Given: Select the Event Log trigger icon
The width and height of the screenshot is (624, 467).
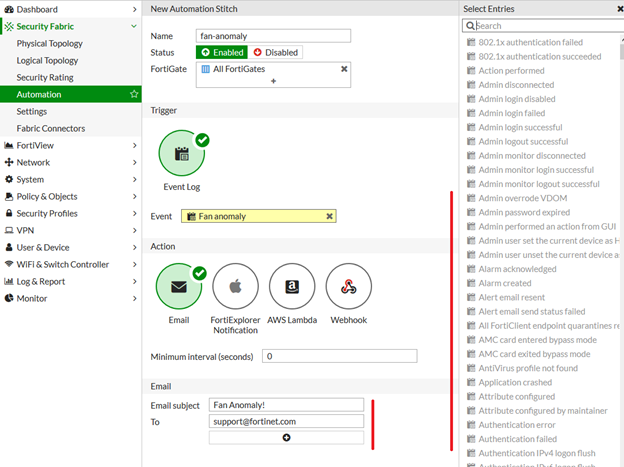Looking at the screenshot, I should point(181,154).
